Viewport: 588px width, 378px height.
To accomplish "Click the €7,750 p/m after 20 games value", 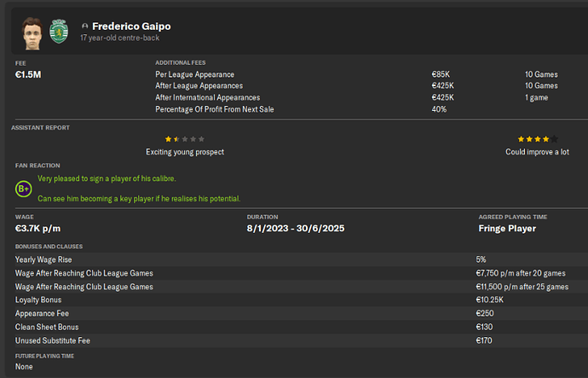I will click(x=522, y=273).
